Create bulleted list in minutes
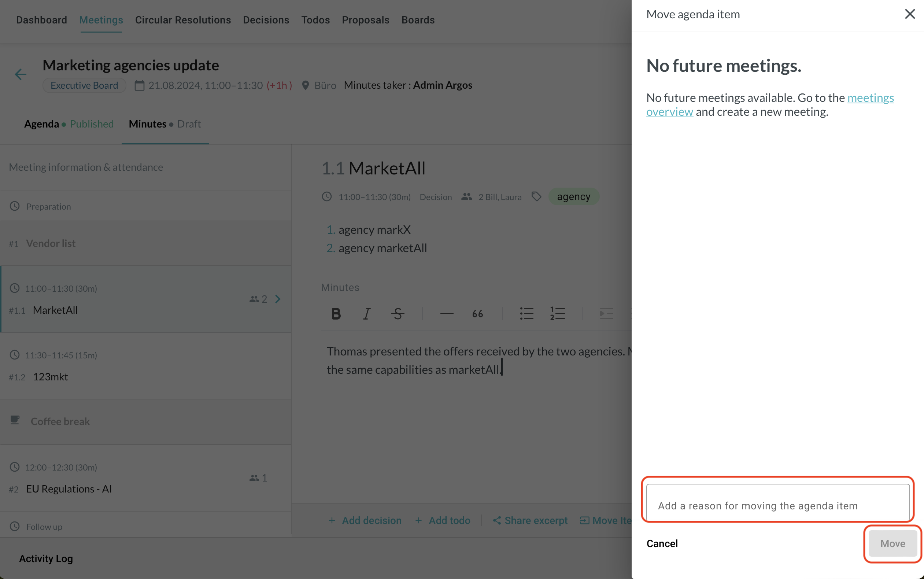 526,314
